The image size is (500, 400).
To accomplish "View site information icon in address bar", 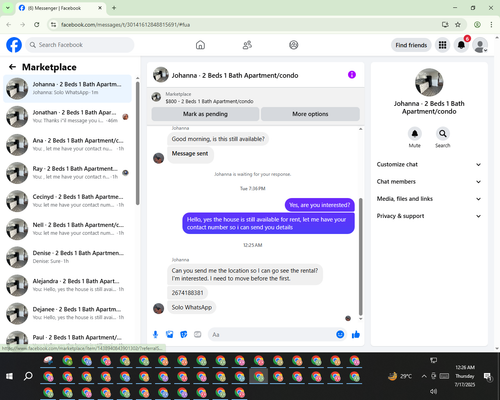I will click(53, 25).
